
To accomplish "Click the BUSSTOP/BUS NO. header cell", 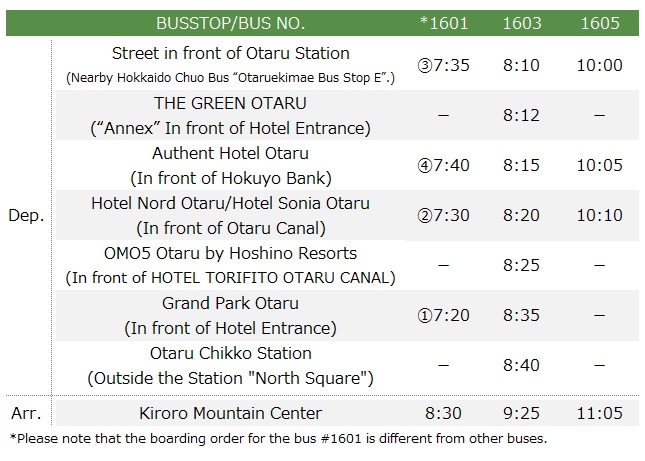I will (231, 22).
